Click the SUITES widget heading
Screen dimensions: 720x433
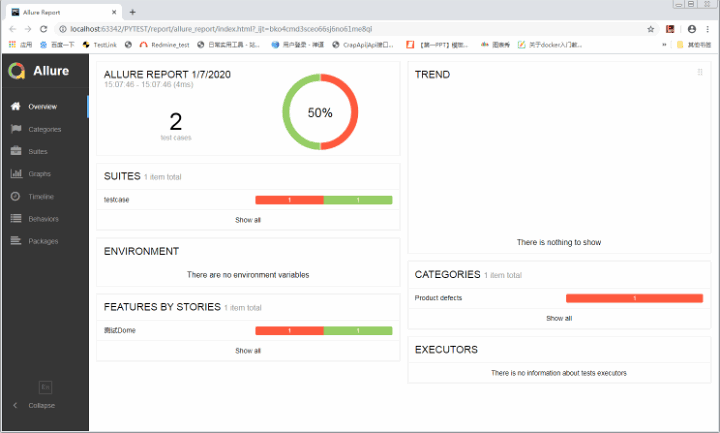tap(122, 176)
